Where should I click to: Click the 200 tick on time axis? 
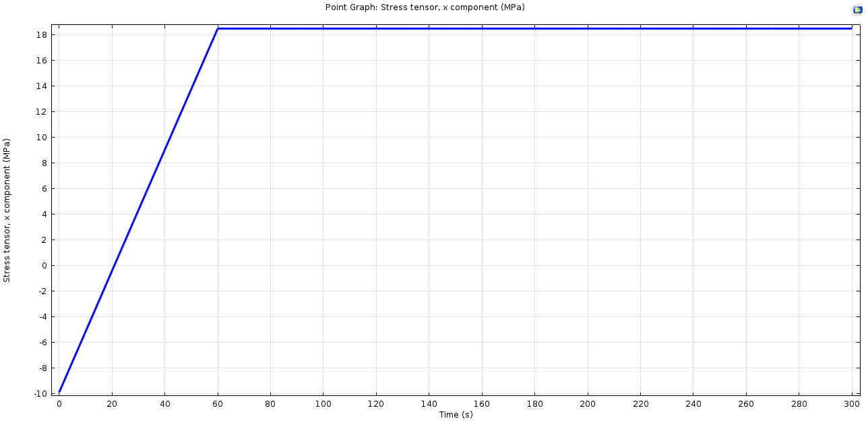(x=588, y=404)
